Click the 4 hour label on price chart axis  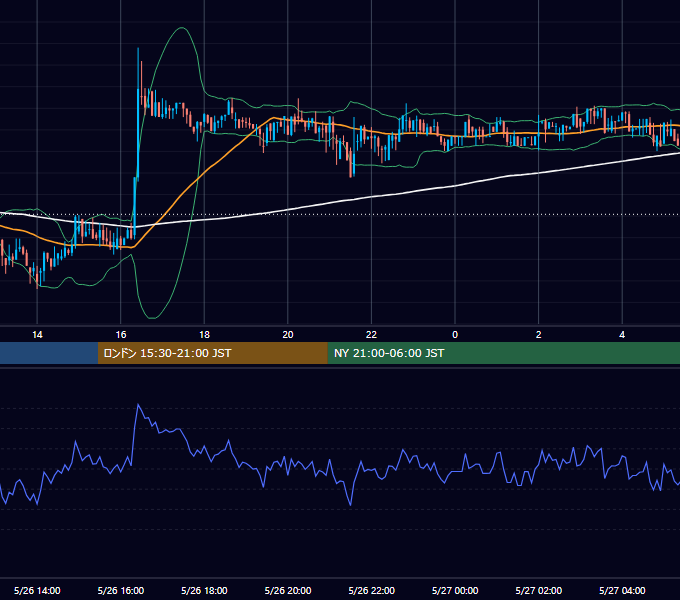tap(622, 335)
